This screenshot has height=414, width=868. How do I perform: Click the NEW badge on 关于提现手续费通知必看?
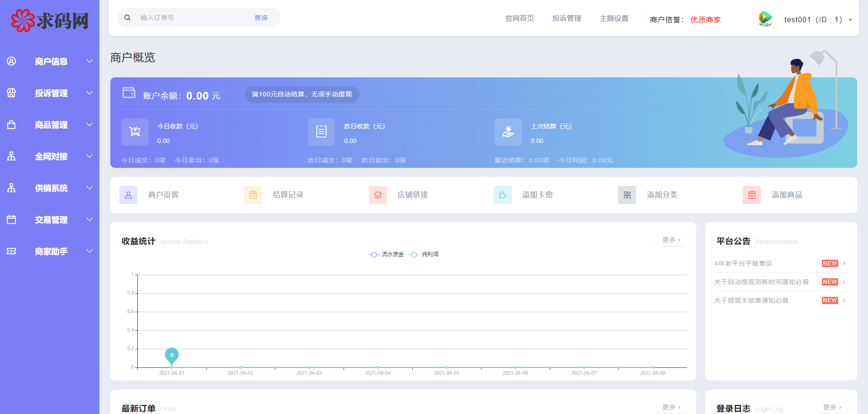click(830, 300)
